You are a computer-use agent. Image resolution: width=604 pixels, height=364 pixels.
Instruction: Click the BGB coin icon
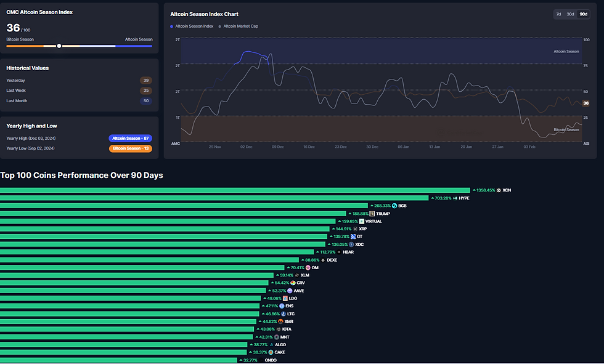tap(394, 206)
